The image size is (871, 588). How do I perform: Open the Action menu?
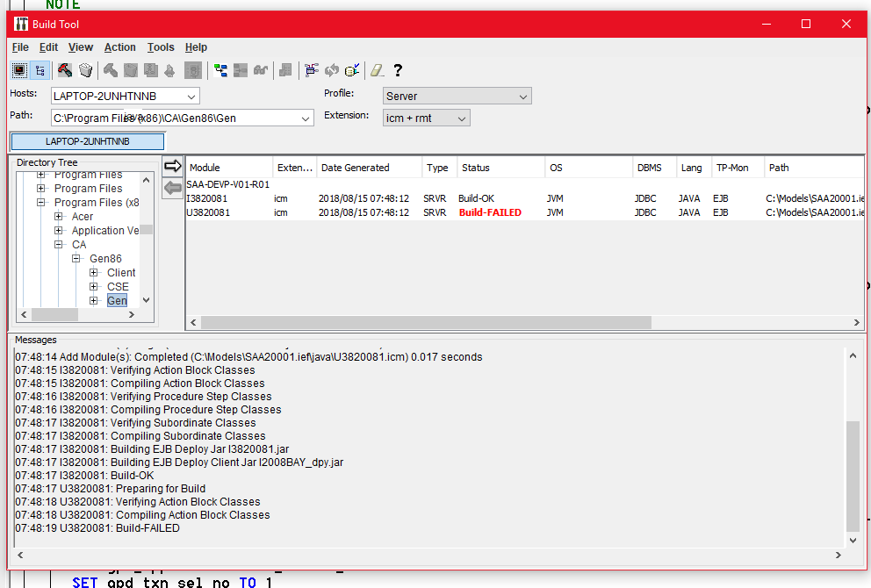click(120, 47)
